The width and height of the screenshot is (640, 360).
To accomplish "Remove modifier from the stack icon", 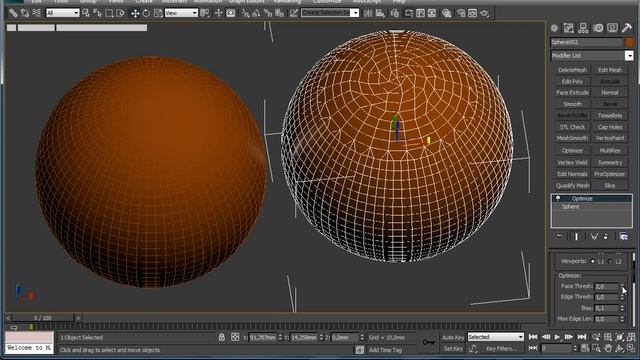I will [x=605, y=236].
